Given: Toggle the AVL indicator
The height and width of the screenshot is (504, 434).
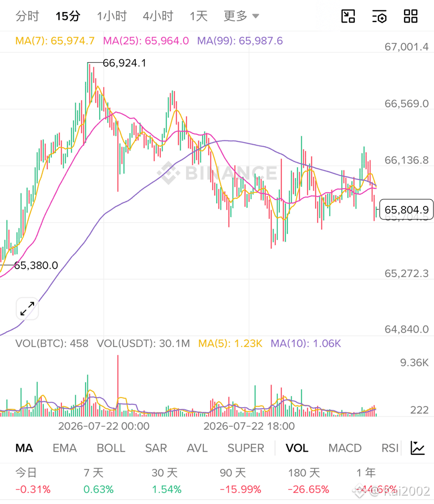Looking at the screenshot, I should click(x=197, y=448).
